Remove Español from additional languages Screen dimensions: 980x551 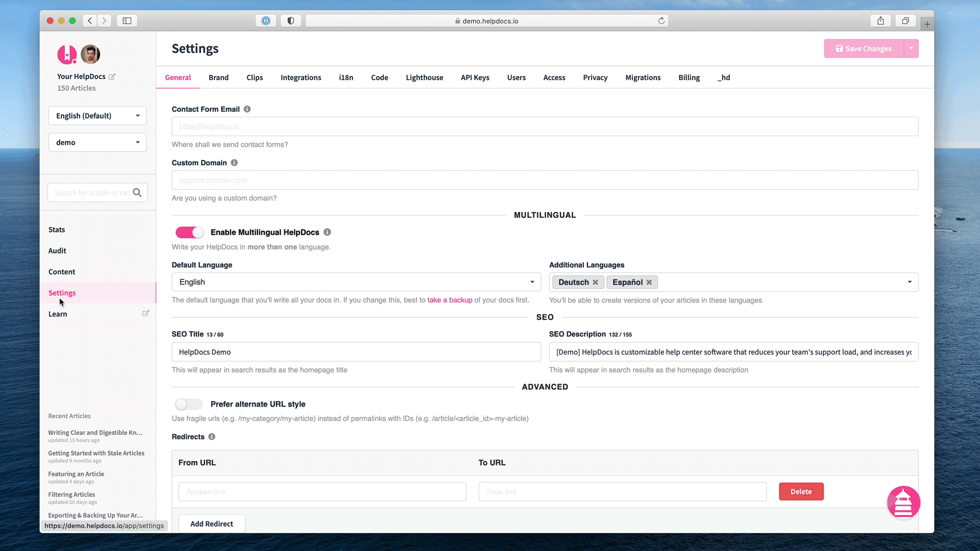(x=649, y=282)
